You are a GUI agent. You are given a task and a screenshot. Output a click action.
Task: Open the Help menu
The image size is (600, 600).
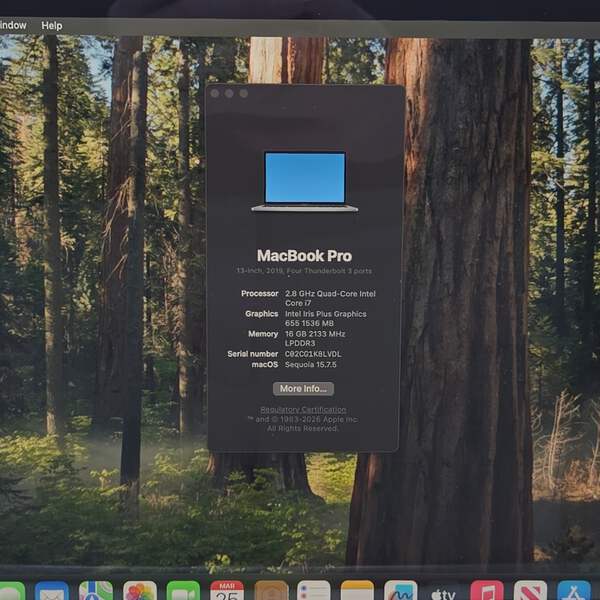[x=51, y=25]
